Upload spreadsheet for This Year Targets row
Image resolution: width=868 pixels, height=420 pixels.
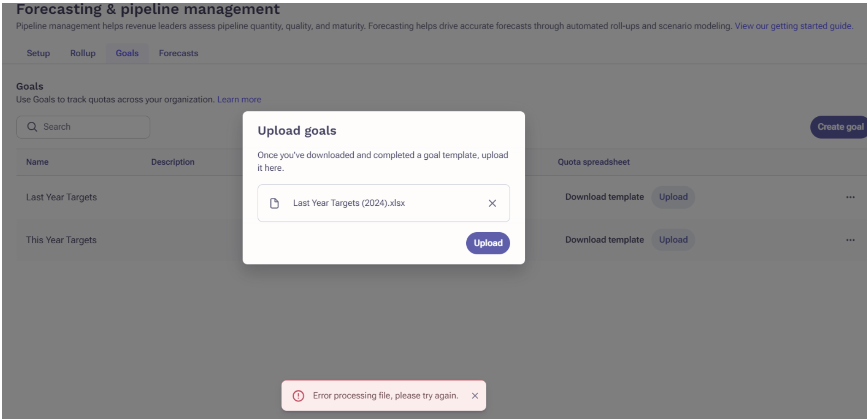(673, 240)
